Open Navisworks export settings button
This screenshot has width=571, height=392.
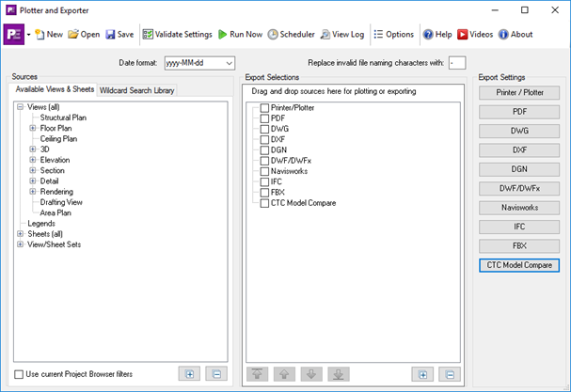(519, 208)
